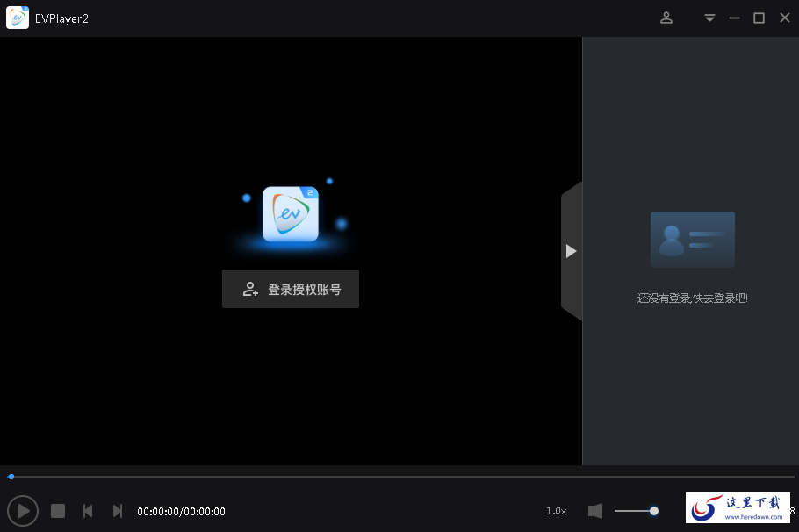Click the playback progress bar
Screen dimensions: 799x532
[400, 477]
